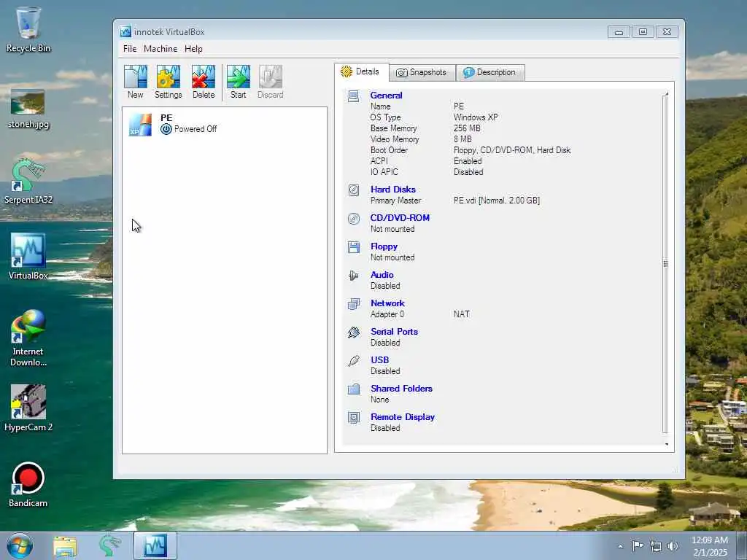Click the scroll-up arrow in details pane
Screen dimensions: 747x560
coord(666,93)
